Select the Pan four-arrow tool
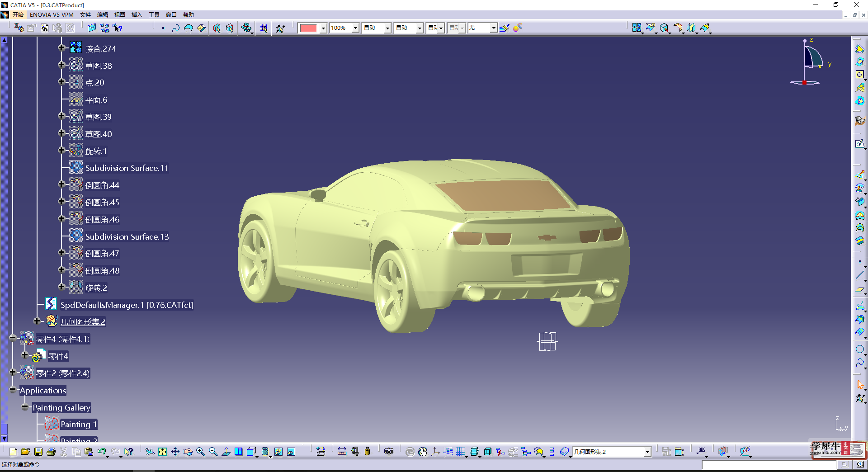 pyautogui.click(x=175, y=452)
